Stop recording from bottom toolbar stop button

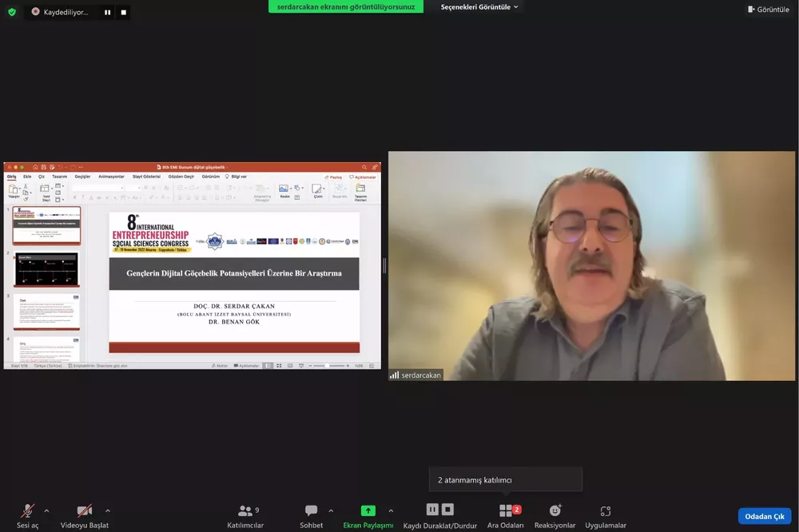tap(448, 510)
